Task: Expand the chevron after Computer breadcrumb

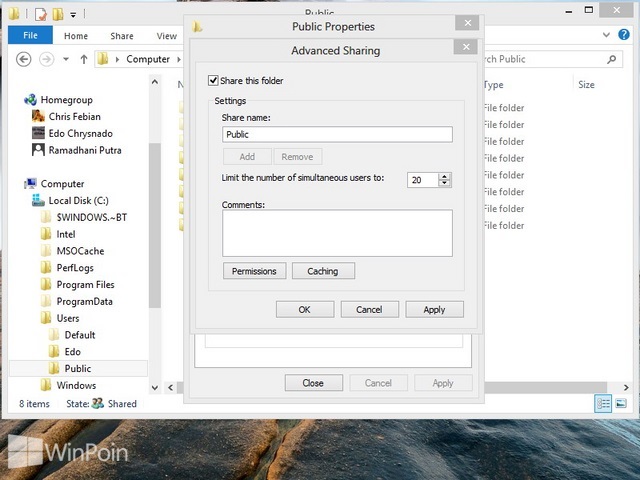Action: (179, 60)
